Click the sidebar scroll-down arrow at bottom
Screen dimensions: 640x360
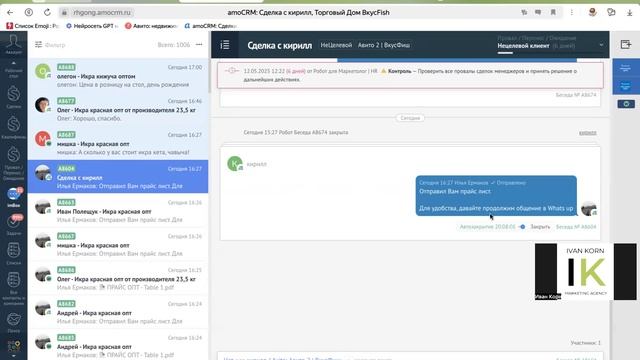[13, 356]
